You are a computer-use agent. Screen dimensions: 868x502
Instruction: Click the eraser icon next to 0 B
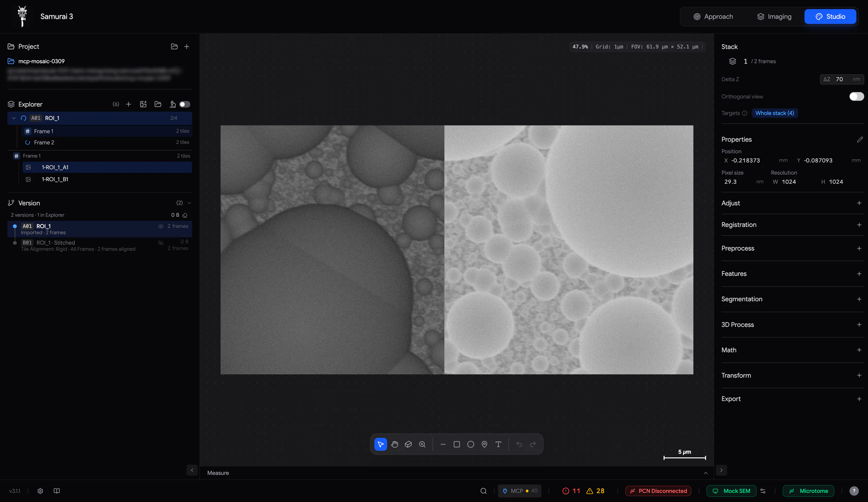tap(185, 215)
